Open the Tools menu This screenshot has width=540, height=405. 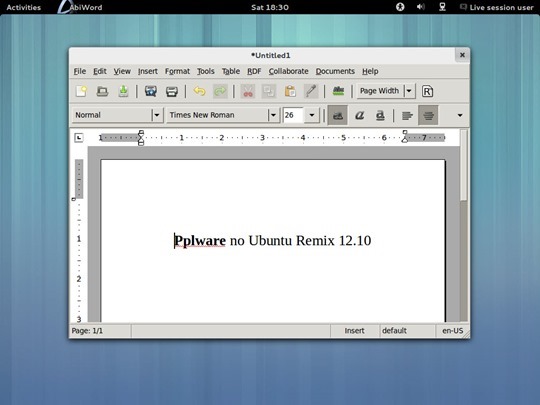206,71
